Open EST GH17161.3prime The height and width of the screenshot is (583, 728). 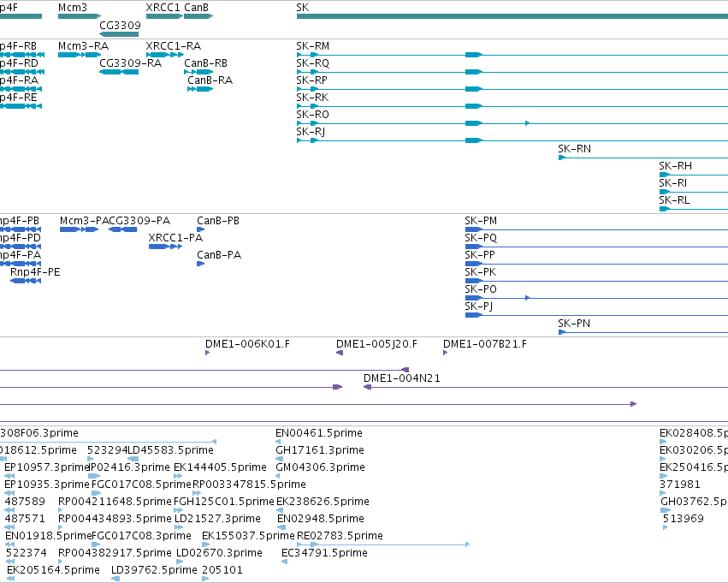320,450
